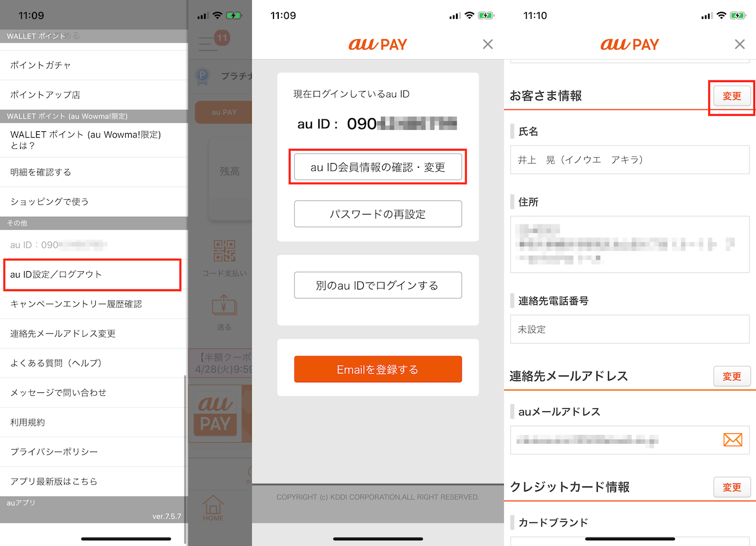Choose キャンペーンエントリー履歴確認 in the menu
This screenshot has height=546, width=756.
[x=93, y=304]
